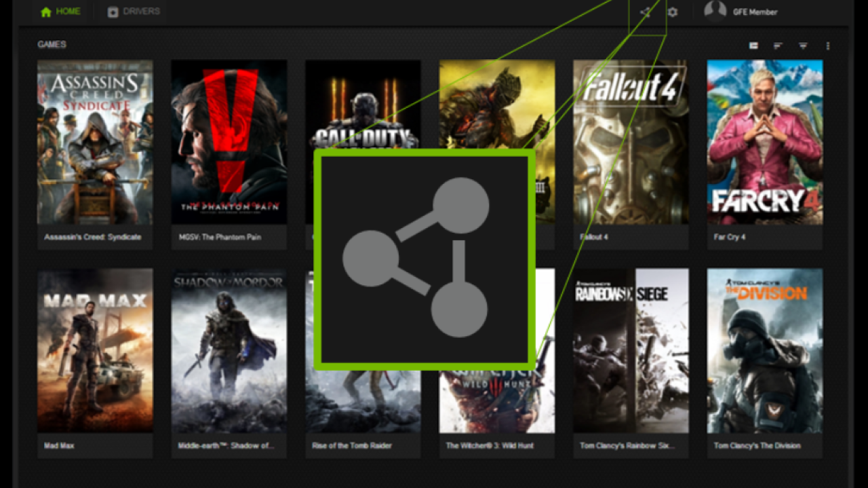Click the "Fallout 4" title label

595,238
